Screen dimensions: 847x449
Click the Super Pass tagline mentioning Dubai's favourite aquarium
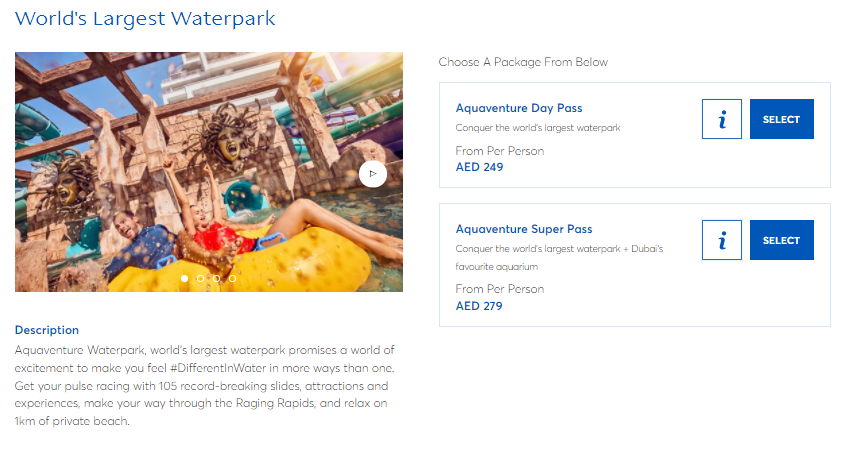coord(559,249)
